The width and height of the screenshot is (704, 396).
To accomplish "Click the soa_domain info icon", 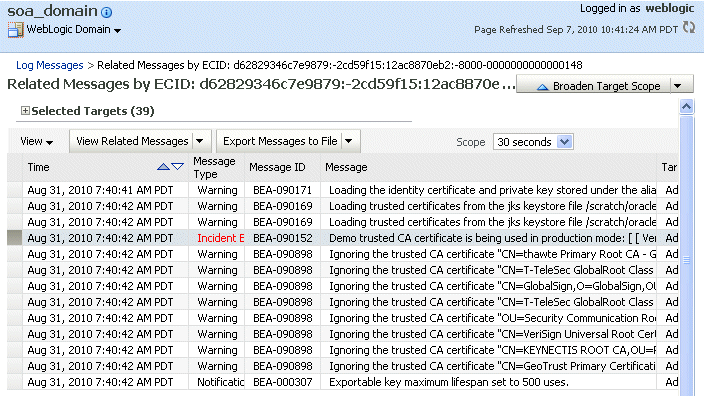I will click(x=106, y=12).
